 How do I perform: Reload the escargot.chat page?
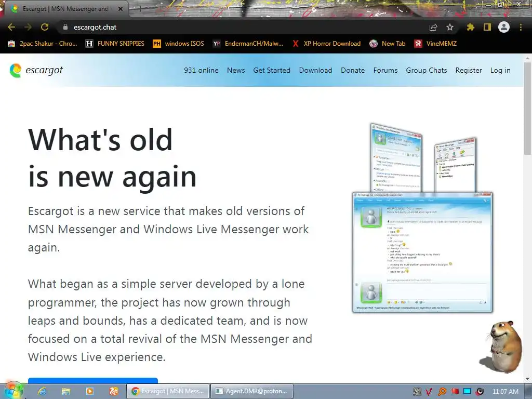(x=45, y=27)
